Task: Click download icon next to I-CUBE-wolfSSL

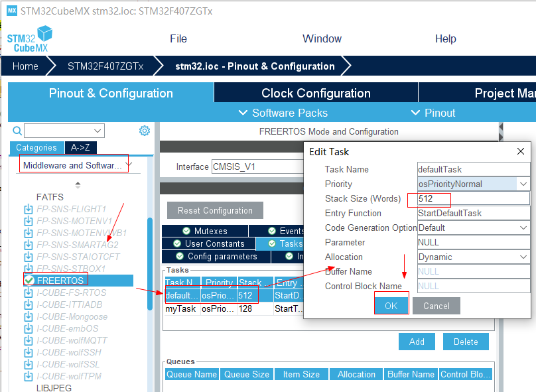Action: [x=29, y=364]
